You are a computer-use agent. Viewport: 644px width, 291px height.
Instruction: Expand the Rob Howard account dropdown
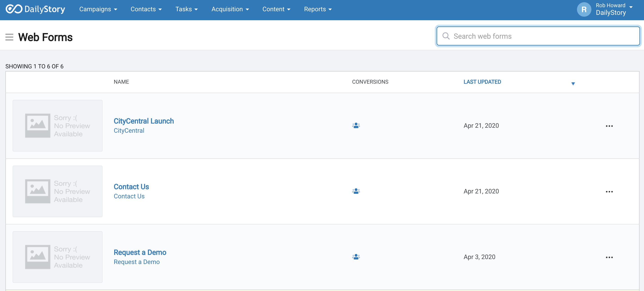tap(631, 7)
